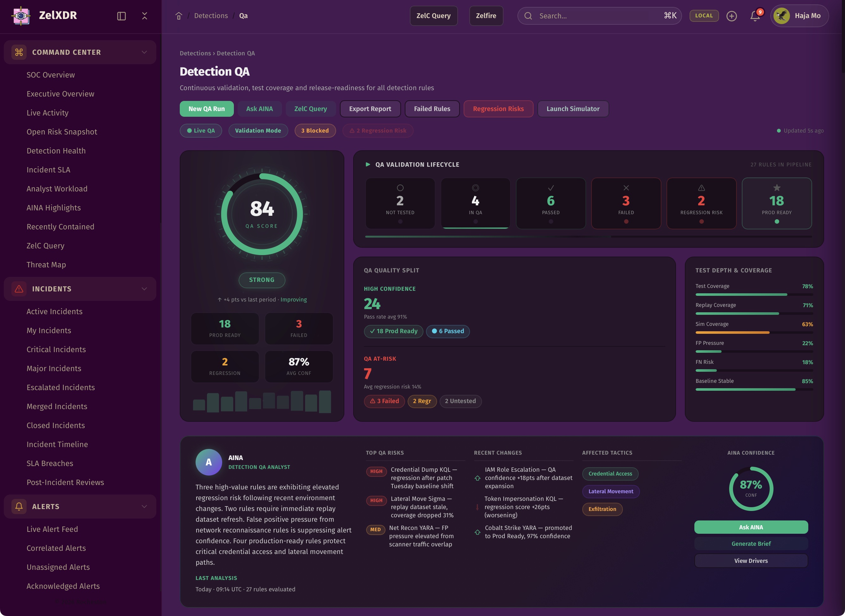Image resolution: width=845 pixels, height=616 pixels.
Task: Click the ZelXDR eye logo icon
Action: [x=21, y=16]
